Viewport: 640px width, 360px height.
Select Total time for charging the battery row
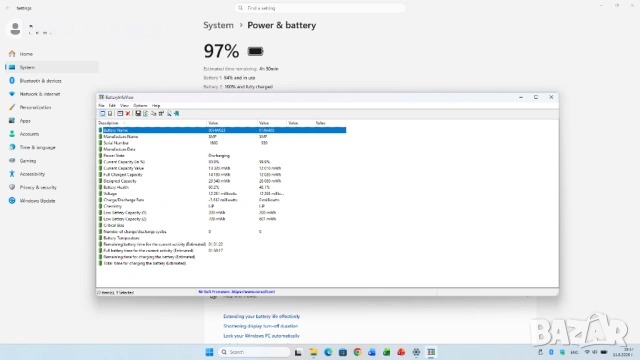point(222,263)
